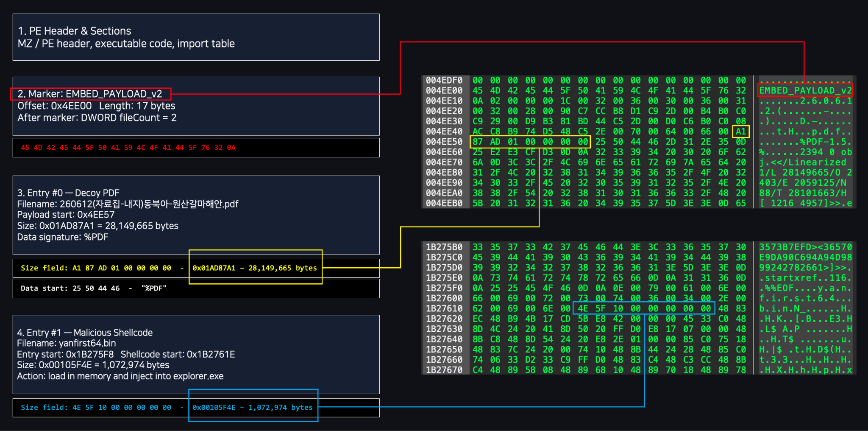Click '403/E 2059125/N' ASCII text
The width and height of the screenshot is (868, 431).
tap(803, 182)
